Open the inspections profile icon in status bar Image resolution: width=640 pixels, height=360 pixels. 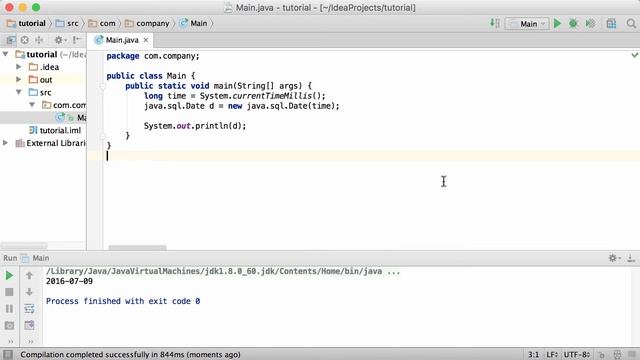(617, 355)
